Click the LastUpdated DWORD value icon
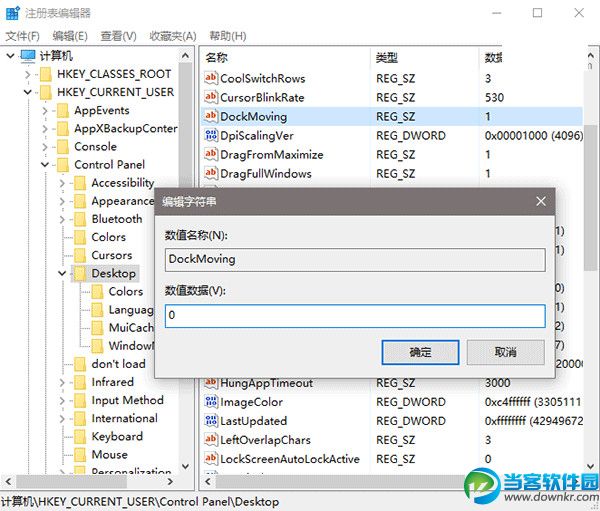 [x=211, y=421]
